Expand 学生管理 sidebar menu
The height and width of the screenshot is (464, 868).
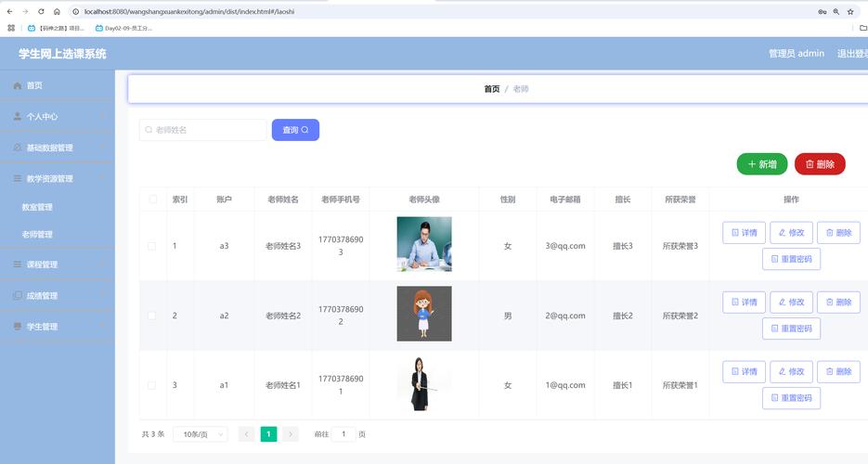58,327
